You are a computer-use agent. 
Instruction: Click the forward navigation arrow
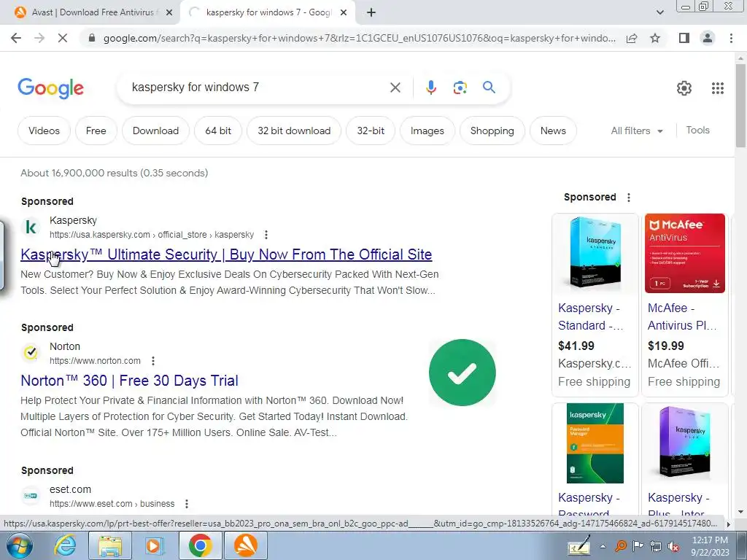[x=39, y=38]
